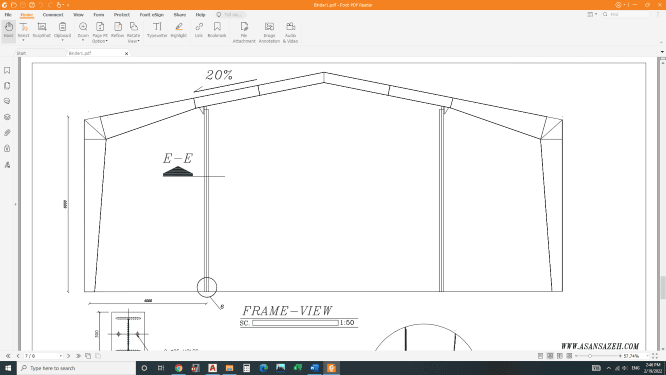Choose Image Annotation tool
The image size is (666, 375).
269,32
